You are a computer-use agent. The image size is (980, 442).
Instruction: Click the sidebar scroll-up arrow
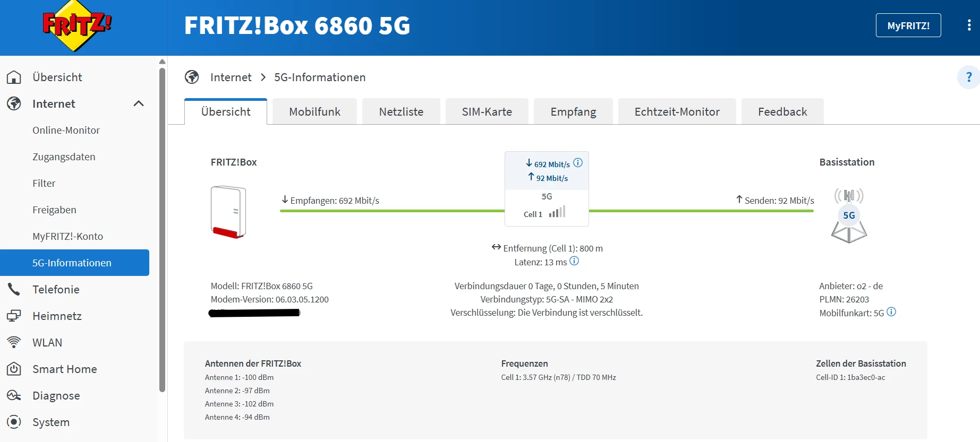pos(162,62)
